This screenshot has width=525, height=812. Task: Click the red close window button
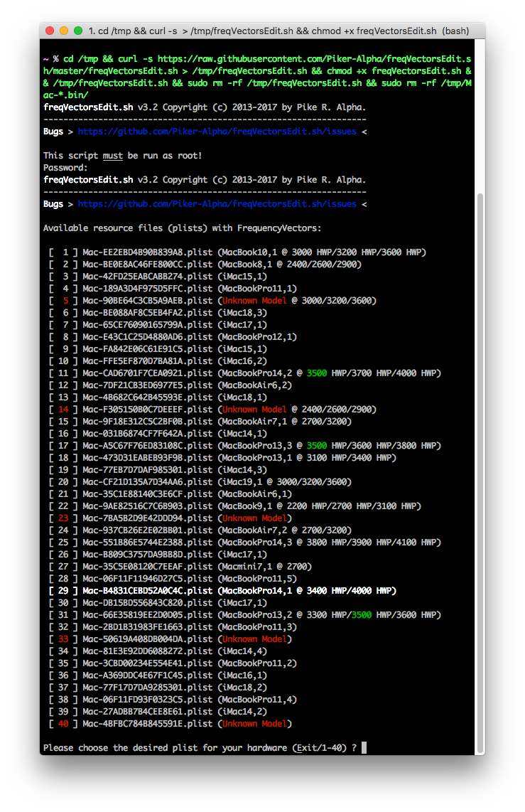pyautogui.click(x=50, y=31)
